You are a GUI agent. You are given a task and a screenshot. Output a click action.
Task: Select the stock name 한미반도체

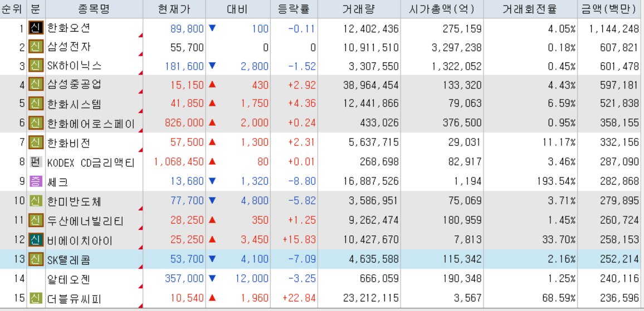click(74, 202)
